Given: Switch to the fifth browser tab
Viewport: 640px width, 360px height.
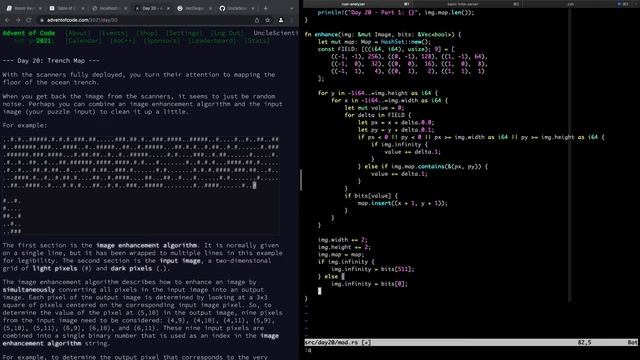Looking at the screenshot, I should click(194, 8).
